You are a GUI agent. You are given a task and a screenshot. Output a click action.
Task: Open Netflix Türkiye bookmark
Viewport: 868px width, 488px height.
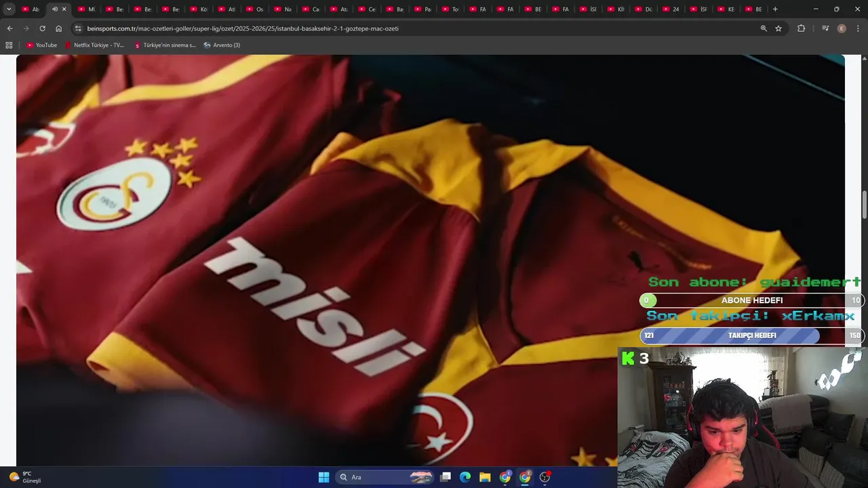pyautogui.click(x=94, y=45)
